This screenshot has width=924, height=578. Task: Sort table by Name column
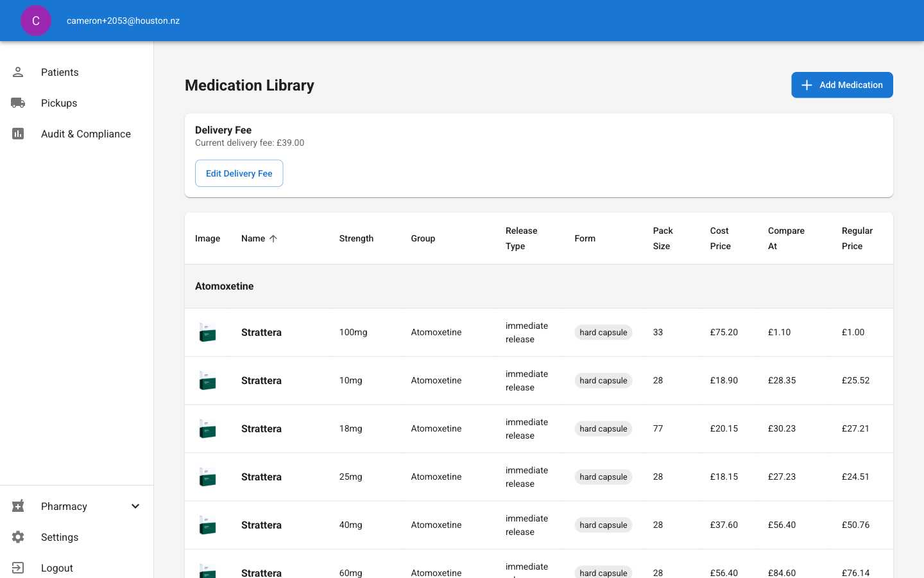coord(259,238)
